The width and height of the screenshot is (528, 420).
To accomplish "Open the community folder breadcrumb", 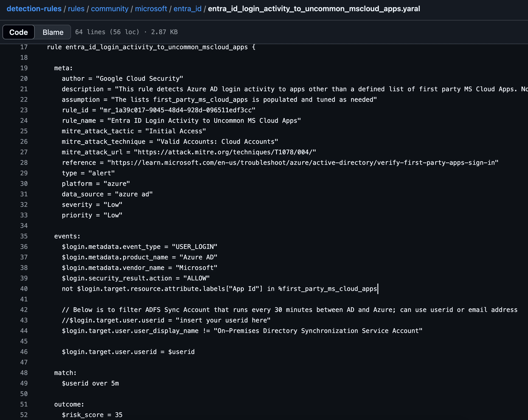I will tap(109, 9).
